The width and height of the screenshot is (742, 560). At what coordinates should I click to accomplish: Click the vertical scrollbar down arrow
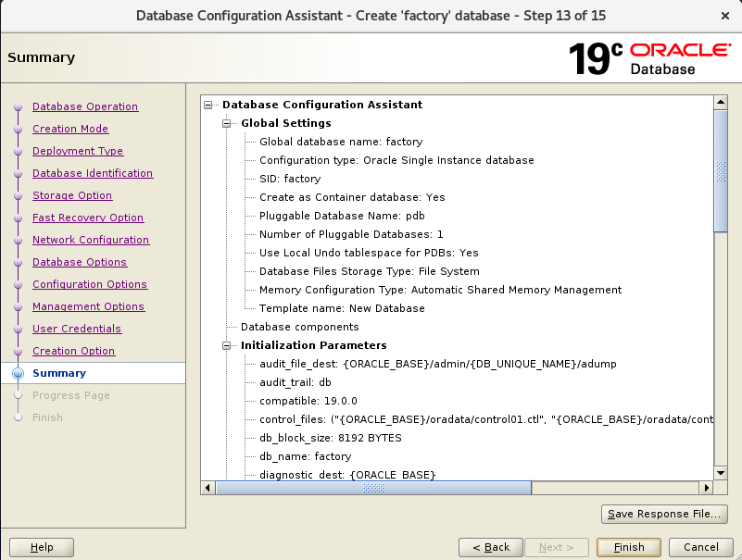[721, 473]
